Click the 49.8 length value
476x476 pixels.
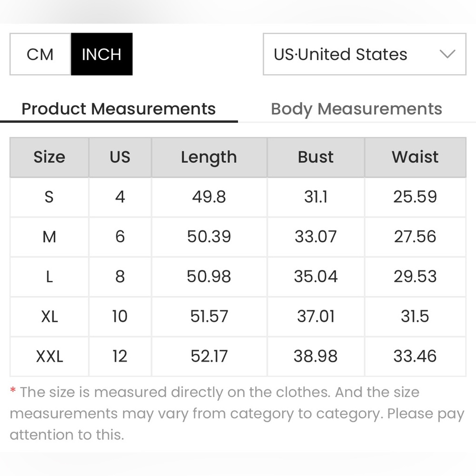[x=209, y=197]
